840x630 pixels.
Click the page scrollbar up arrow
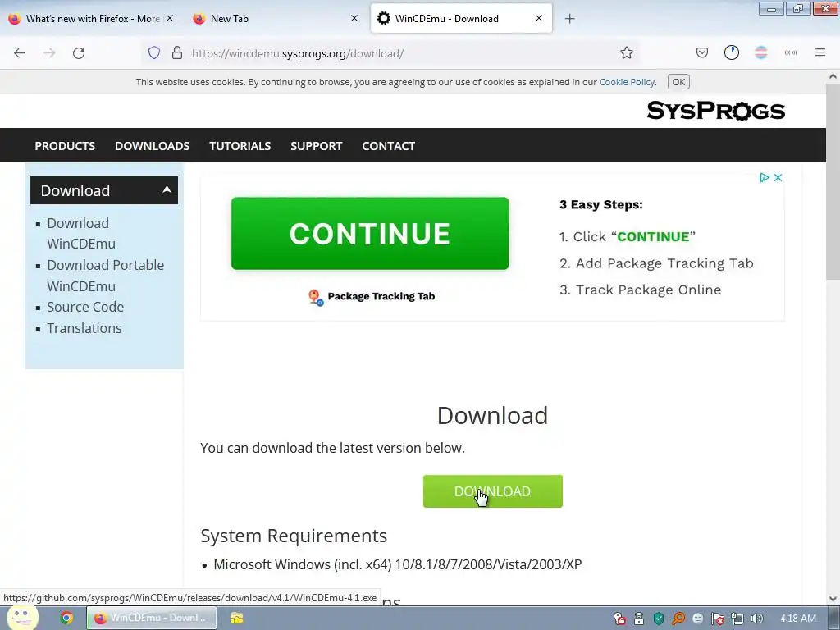833,76
